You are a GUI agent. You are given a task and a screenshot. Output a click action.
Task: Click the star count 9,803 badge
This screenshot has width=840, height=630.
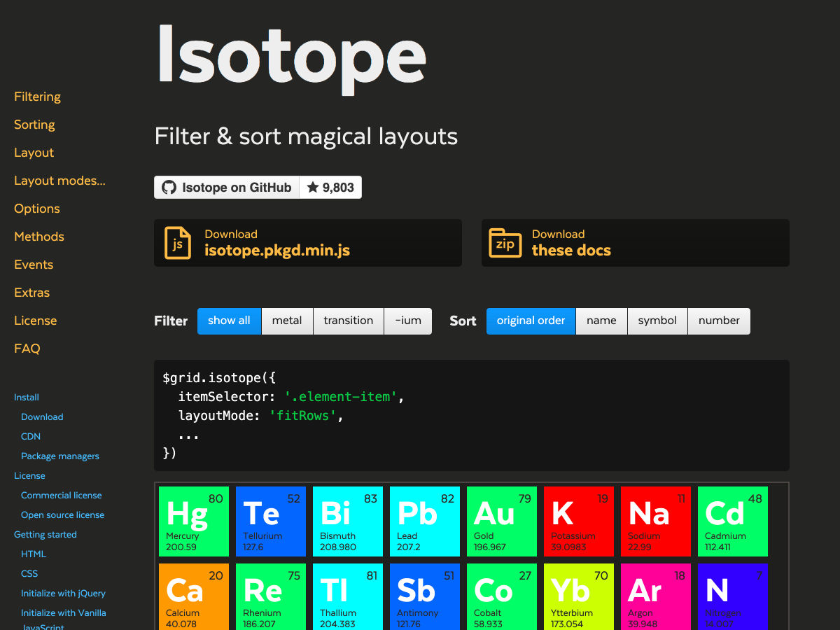point(330,188)
